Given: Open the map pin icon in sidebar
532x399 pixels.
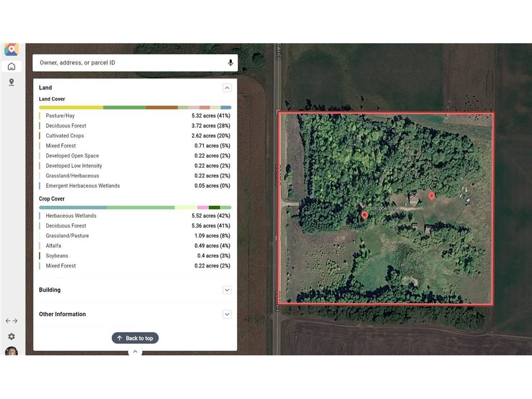Looking at the screenshot, I should [x=11, y=82].
